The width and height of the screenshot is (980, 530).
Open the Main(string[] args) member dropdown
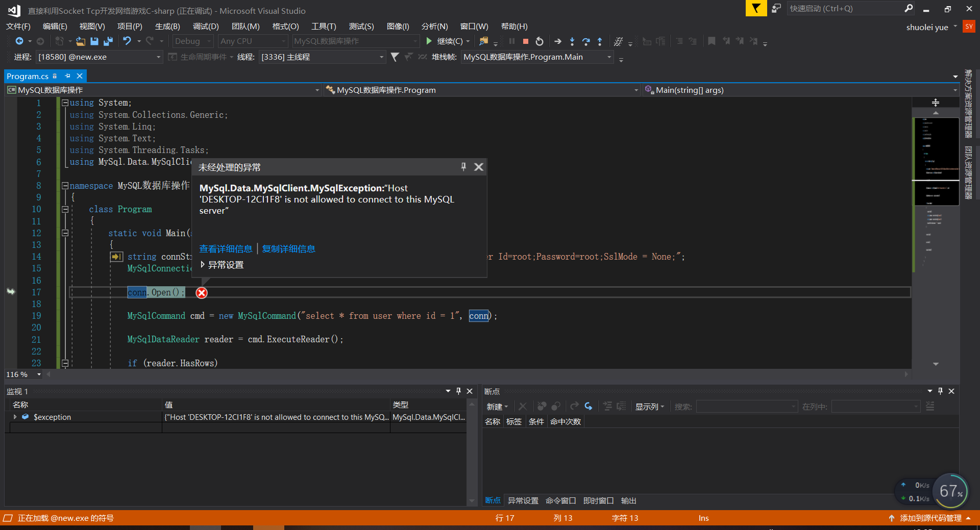pyautogui.click(x=801, y=90)
